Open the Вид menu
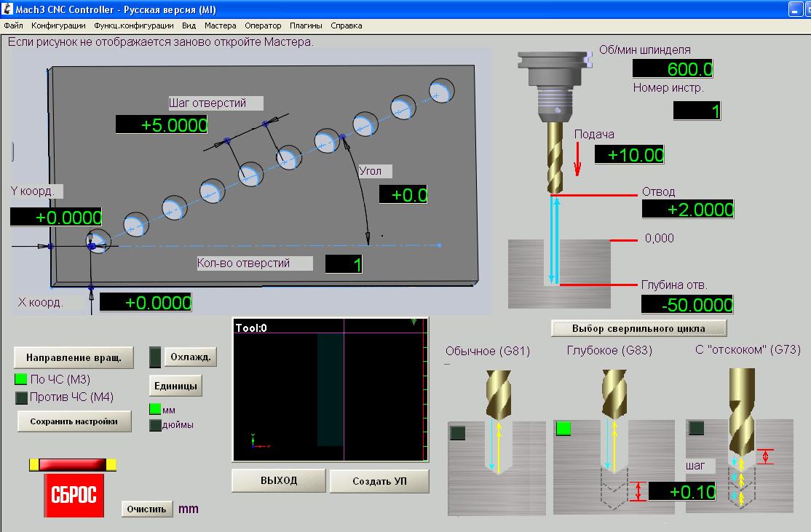Viewport: 811px width, 532px height. click(x=189, y=25)
